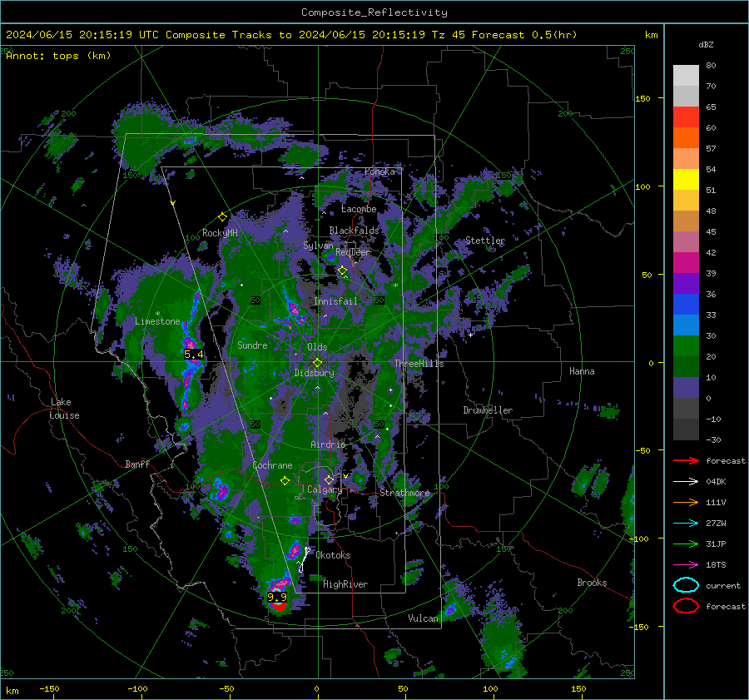This screenshot has width=749, height=700.
Task: Click the Airdrie city label
Action: click(328, 444)
